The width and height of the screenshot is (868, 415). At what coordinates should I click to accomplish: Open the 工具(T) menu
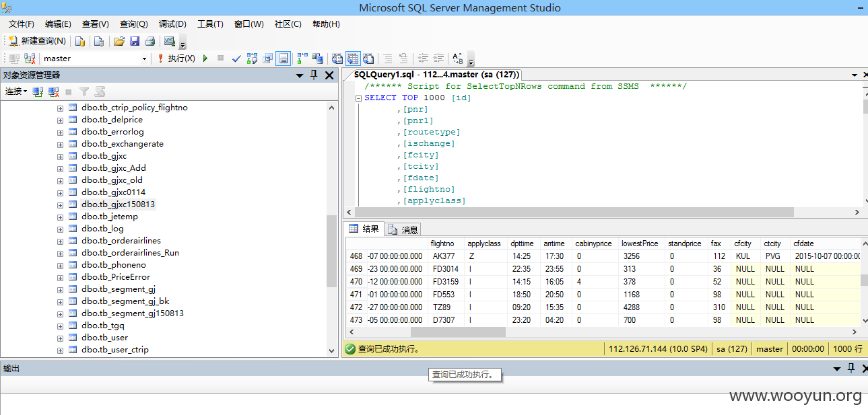pyautogui.click(x=210, y=24)
